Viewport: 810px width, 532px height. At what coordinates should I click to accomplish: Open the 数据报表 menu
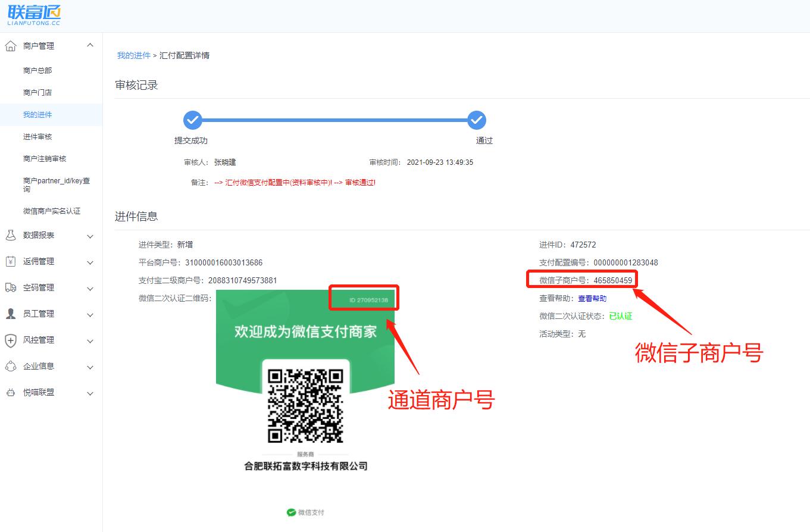[39, 235]
